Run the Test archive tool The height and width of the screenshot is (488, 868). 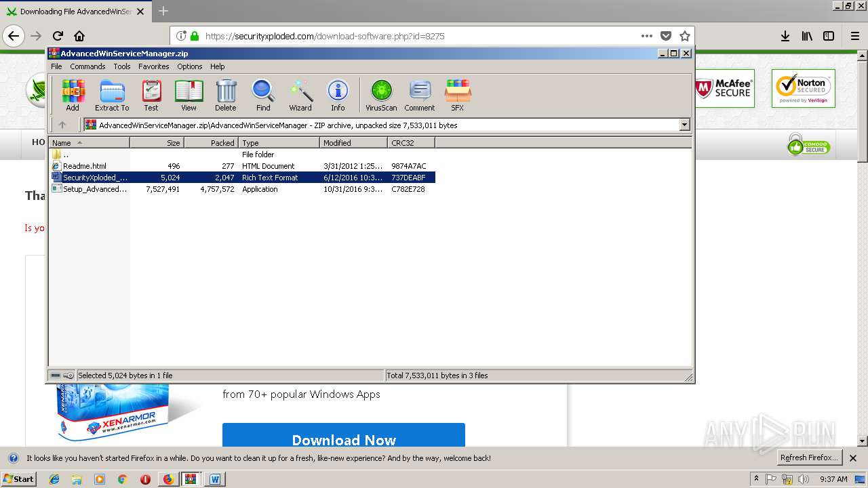pos(151,95)
